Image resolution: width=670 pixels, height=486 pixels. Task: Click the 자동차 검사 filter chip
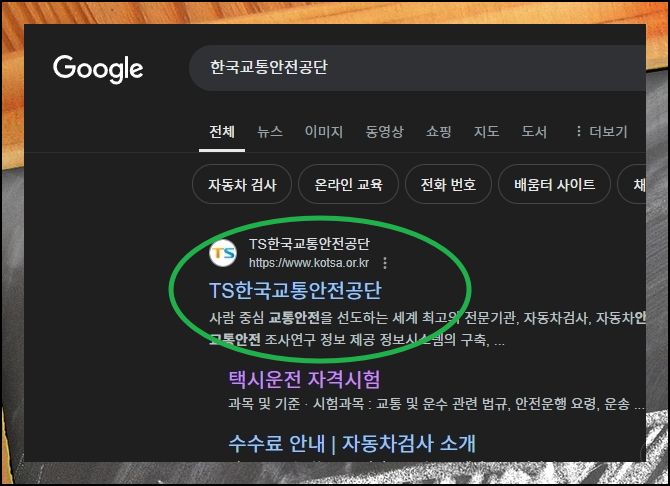[x=242, y=185]
